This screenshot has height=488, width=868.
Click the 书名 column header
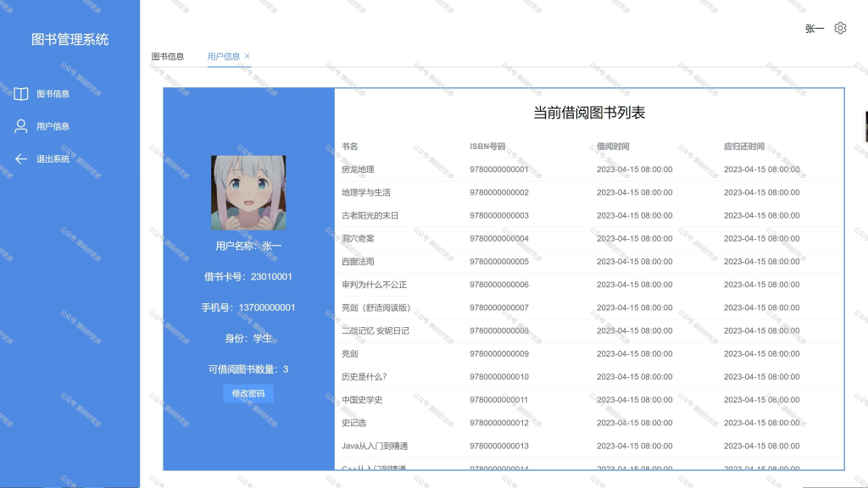click(350, 146)
